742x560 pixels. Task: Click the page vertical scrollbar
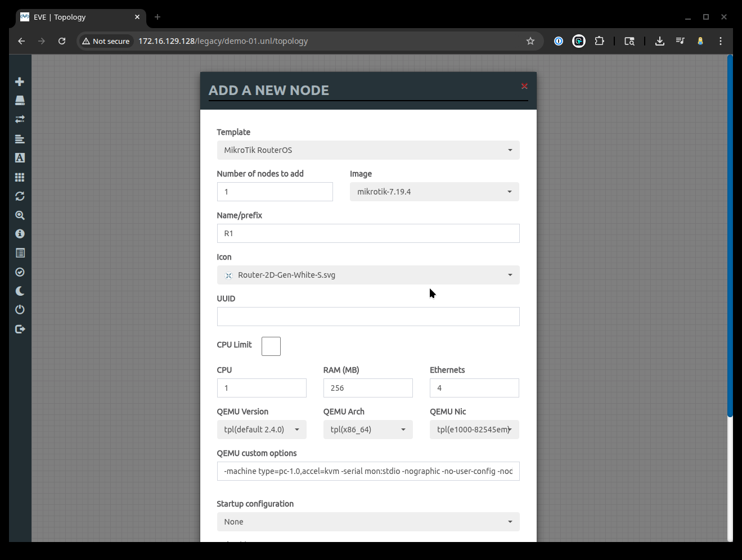[730, 236]
